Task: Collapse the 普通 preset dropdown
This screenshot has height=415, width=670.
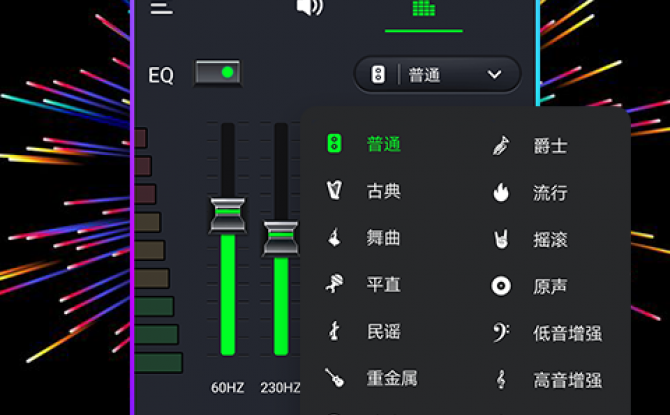Action: pos(438,75)
